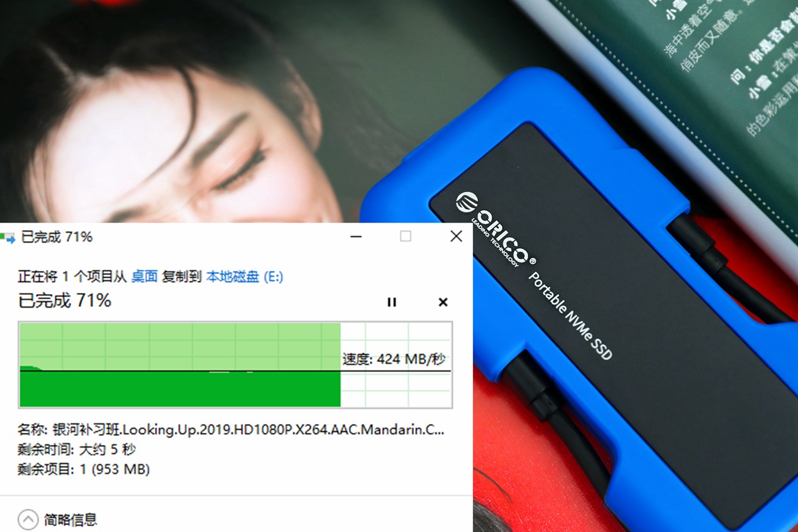Click the 剩余时间: 大约 5 秒 line
Image resolution: width=798 pixels, height=532 pixels.
[77, 450]
